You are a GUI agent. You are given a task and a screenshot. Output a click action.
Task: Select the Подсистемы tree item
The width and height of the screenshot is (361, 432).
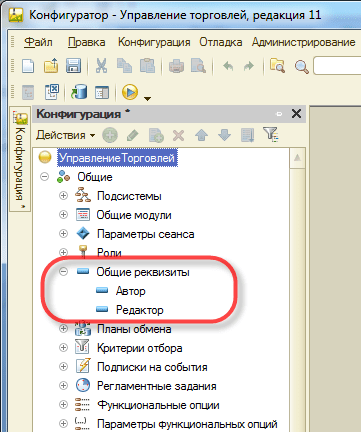[129, 196]
